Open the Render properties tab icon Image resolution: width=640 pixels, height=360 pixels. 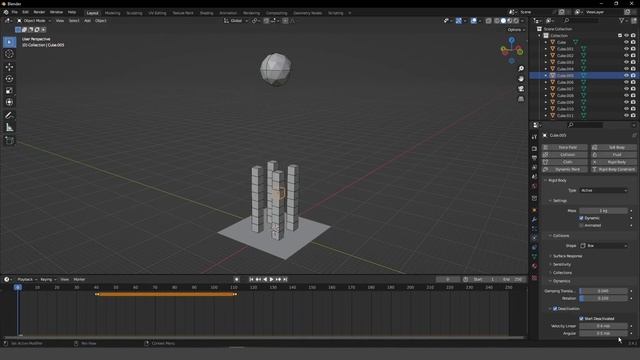pos(534,149)
